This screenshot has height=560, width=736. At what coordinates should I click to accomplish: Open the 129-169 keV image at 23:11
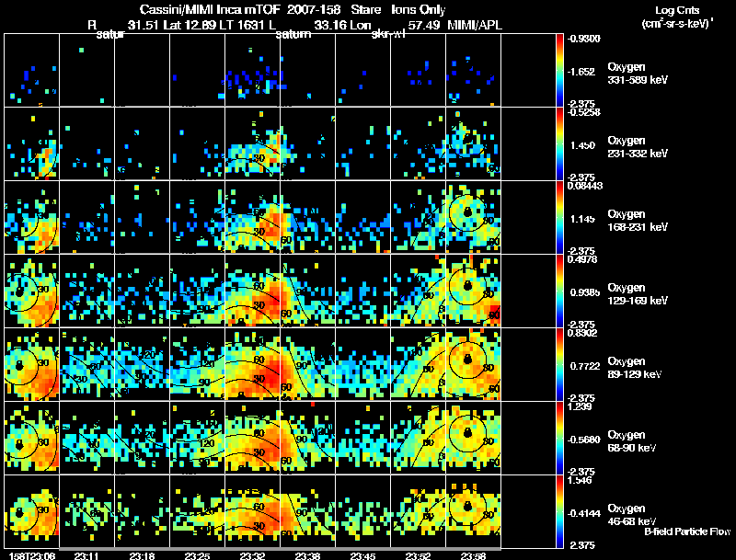pyautogui.click(x=86, y=291)
